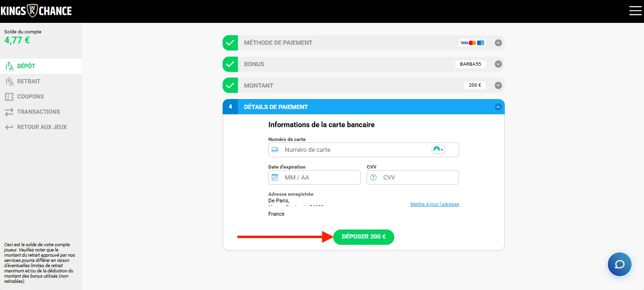
Task: Click the calendar icon in expiration field
Action: pos(275,178)
